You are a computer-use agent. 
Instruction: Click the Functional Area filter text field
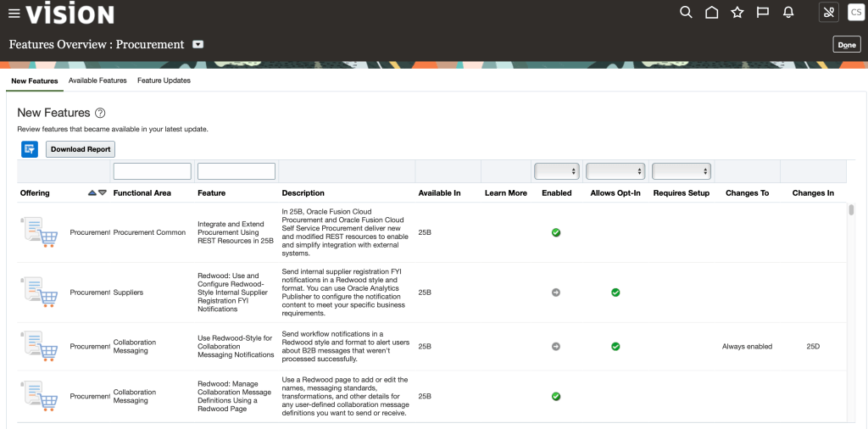click(152, 171)
